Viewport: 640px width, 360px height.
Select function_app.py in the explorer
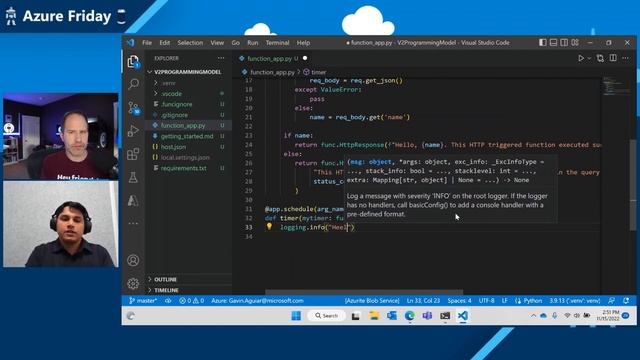(183, 125)
